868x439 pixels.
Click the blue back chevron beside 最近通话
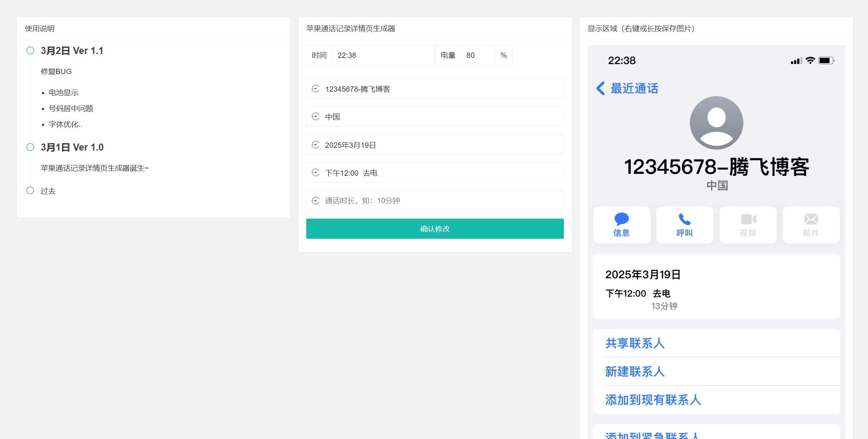tap(601, 88)
